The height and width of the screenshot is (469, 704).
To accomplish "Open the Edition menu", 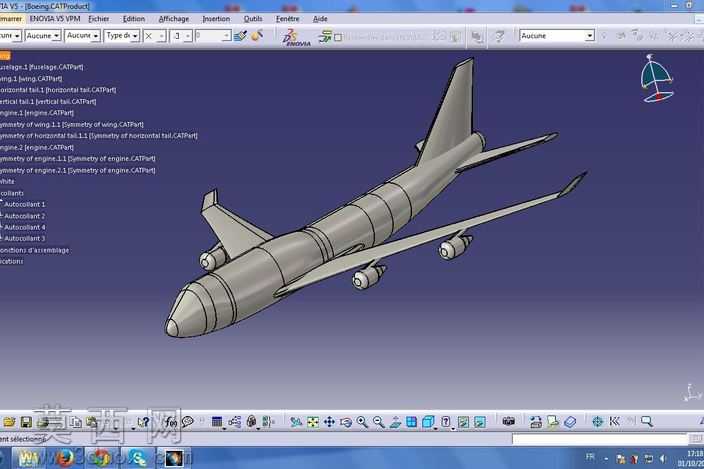I will (x=134, y=18).
